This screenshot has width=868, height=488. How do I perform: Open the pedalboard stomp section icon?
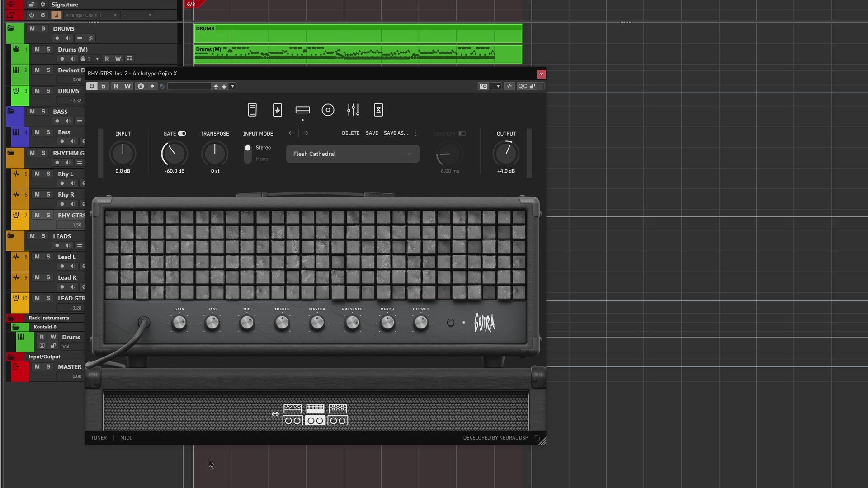[x=278, y=110]
